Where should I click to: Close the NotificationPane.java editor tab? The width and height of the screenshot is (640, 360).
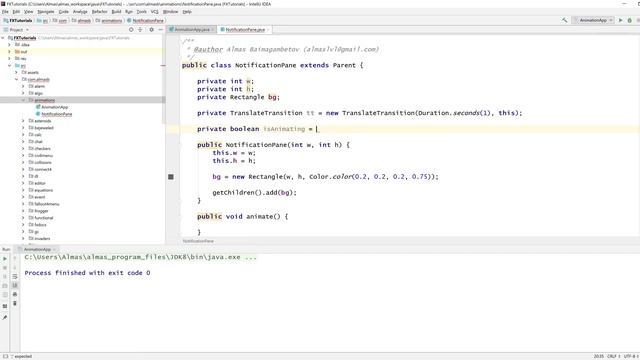(268, 30)
